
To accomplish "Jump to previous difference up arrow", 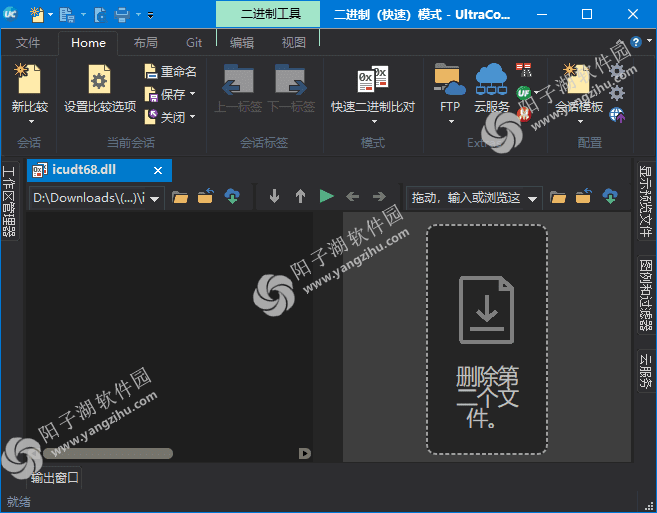I will coord(300,196).
